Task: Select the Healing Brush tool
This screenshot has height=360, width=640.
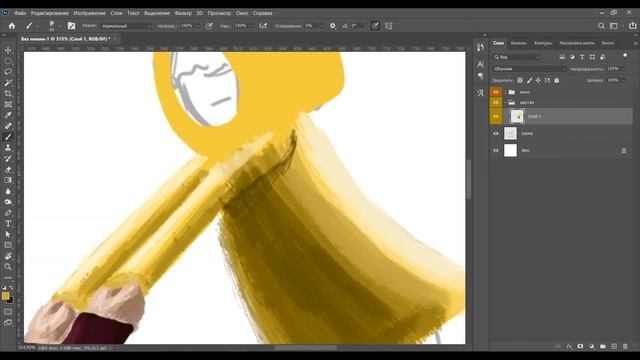Action: 8,126
